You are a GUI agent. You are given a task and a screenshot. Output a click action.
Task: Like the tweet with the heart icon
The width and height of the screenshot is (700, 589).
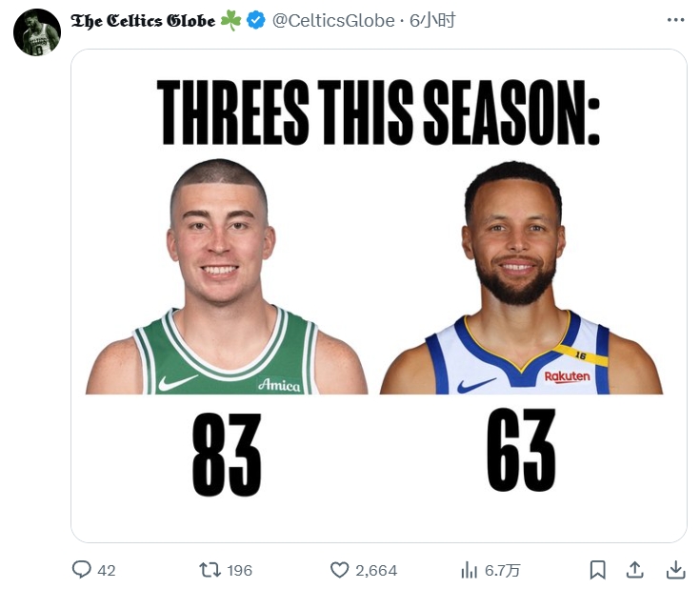pyautogui.click(x=340, y=570)
